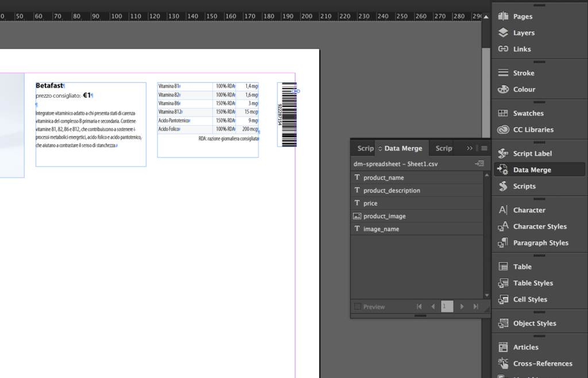Switch to the leftmost Scrip tab

[x=365, y=148]
